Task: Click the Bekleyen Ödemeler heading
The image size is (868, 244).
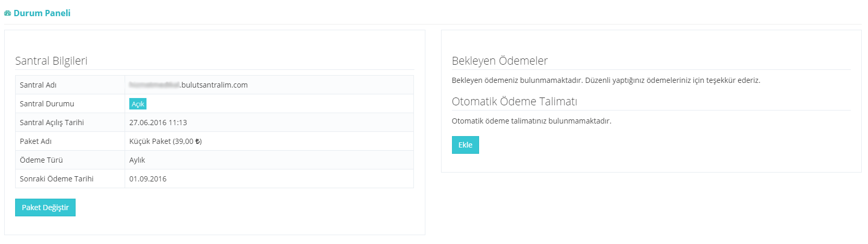Action: click(499, 60)
